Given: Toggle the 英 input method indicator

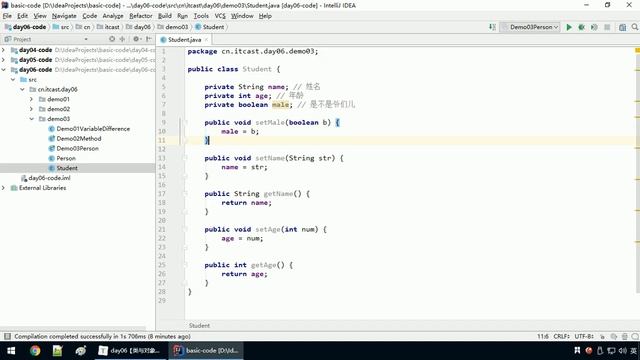Looking at the screenshot, I should (633, 351).
